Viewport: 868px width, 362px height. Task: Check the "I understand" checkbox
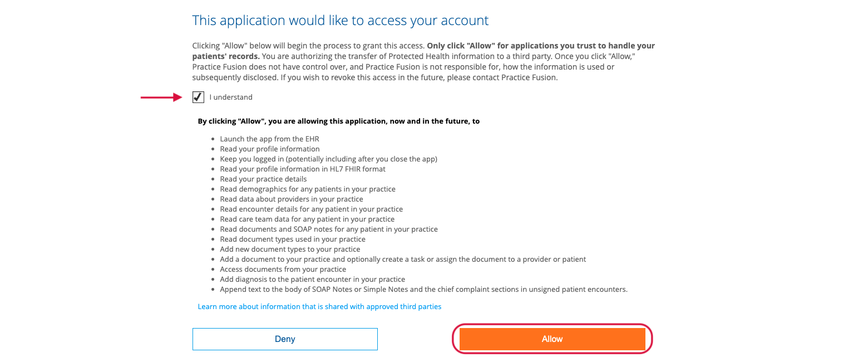(x=198, y=97)
